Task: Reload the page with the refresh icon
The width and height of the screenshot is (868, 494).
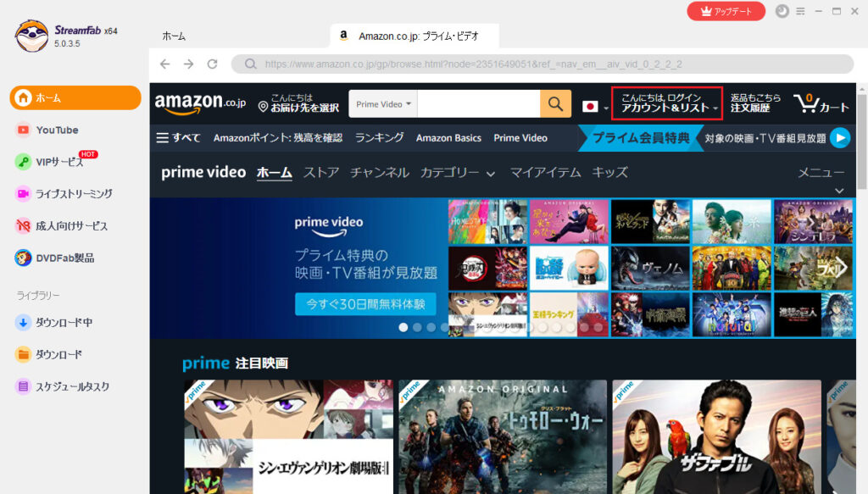Action: click(213, 64)
